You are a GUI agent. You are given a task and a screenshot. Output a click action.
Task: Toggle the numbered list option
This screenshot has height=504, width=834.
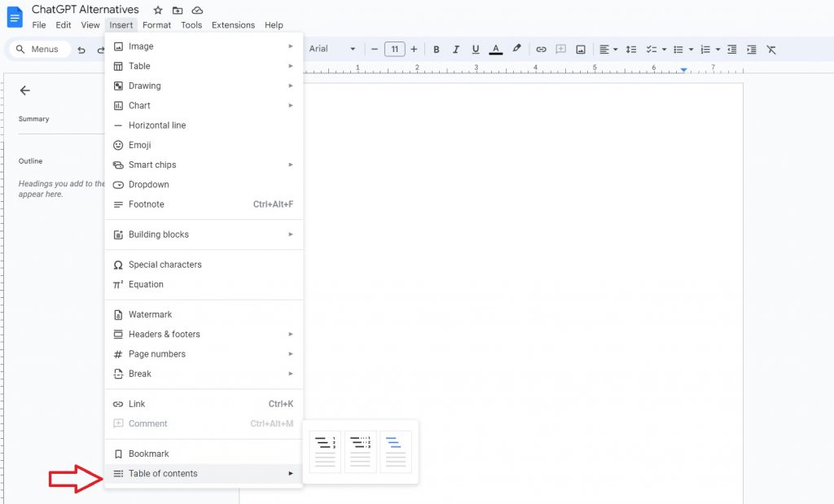(705, 49)
